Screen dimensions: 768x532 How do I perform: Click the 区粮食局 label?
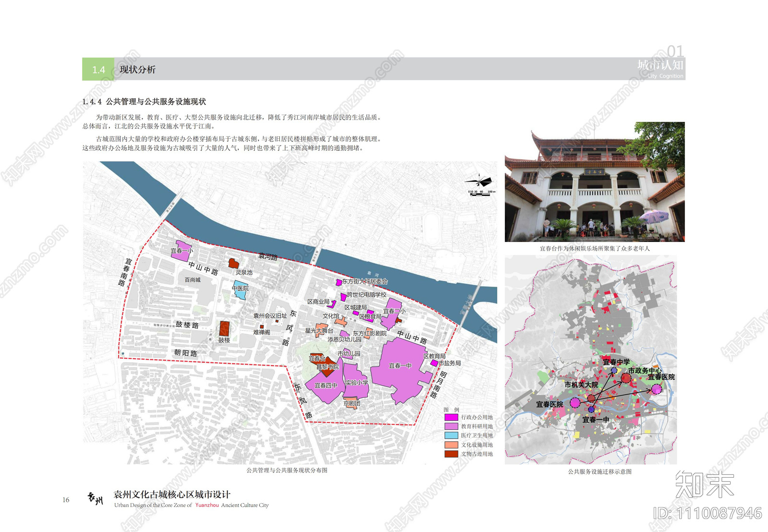click(371, 316)
